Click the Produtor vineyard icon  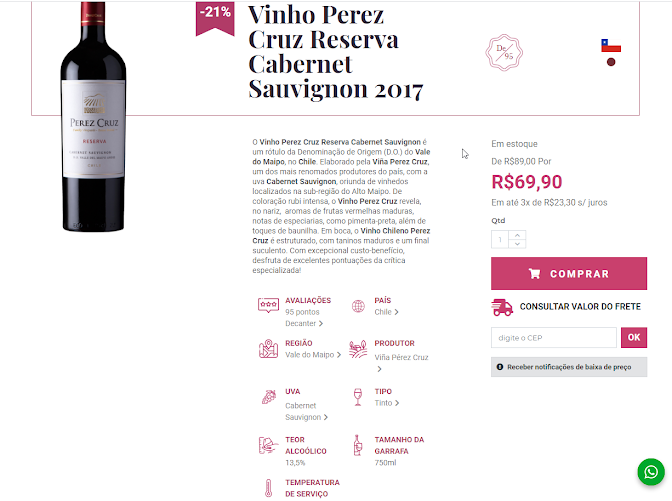click(358, 349)
